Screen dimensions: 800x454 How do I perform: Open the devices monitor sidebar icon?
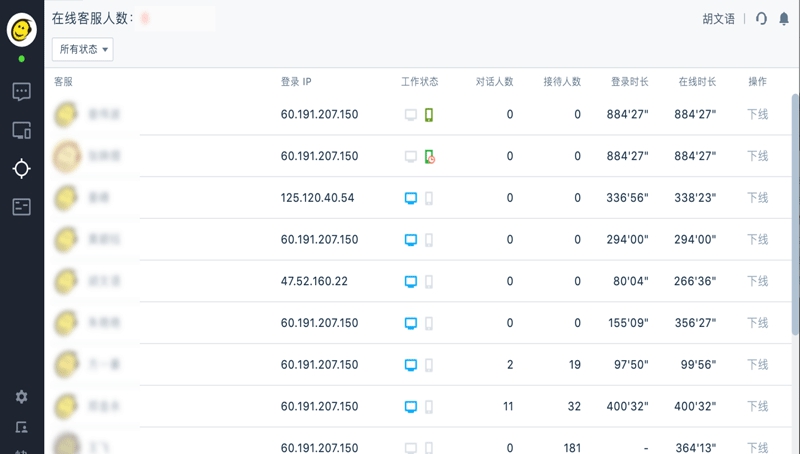tap(21, 130)
